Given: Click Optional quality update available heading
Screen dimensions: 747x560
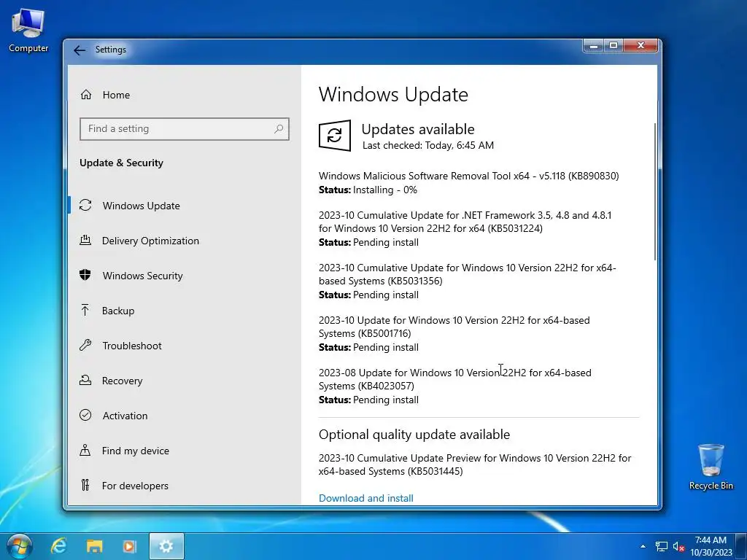Looking at the screenshot, I should pyautogui.click(x=414, y=435).
